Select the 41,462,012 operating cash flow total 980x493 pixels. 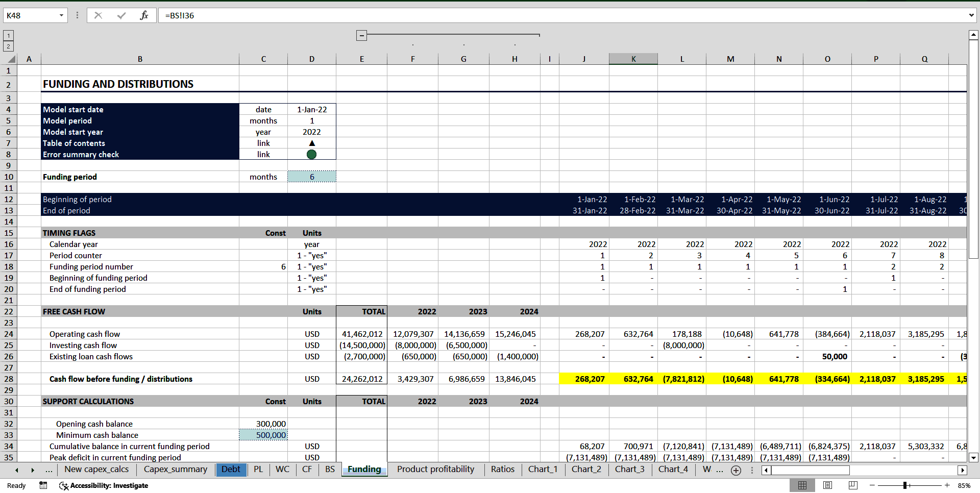pyautogui.click(x=362, y=334)
